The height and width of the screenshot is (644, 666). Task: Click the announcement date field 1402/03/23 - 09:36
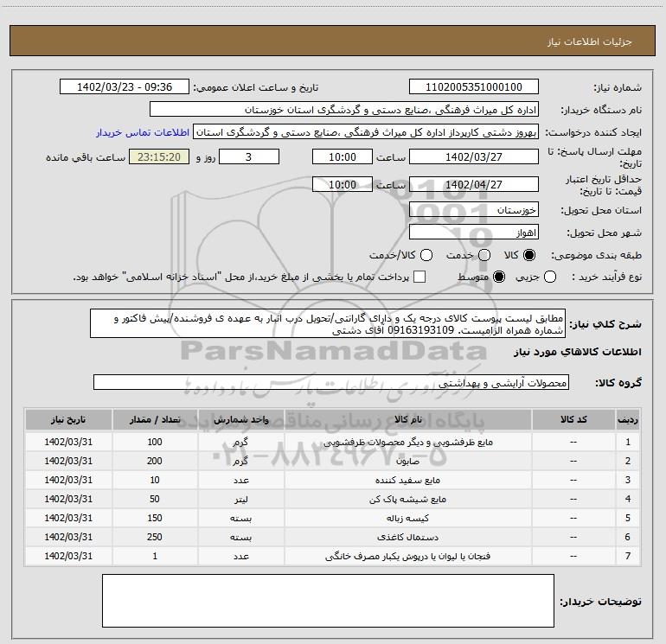click(x=125, y=87)
